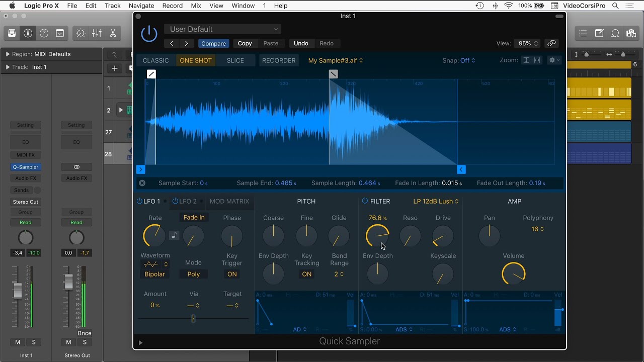Toggle the LFO 1 power switch
Image resolution: width=644 pixels, height=362 pixels.
[139, 201]
